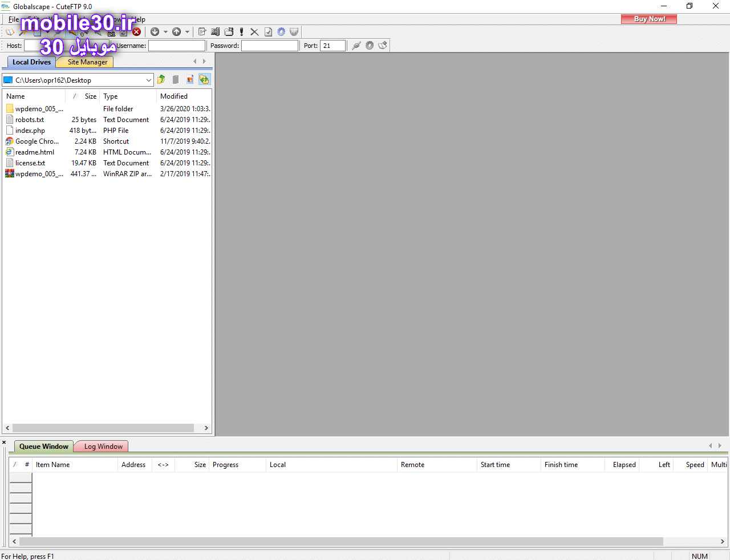The image size is (730, 560).
Task: Click the Buy Now! button
Action: point(649,19)
